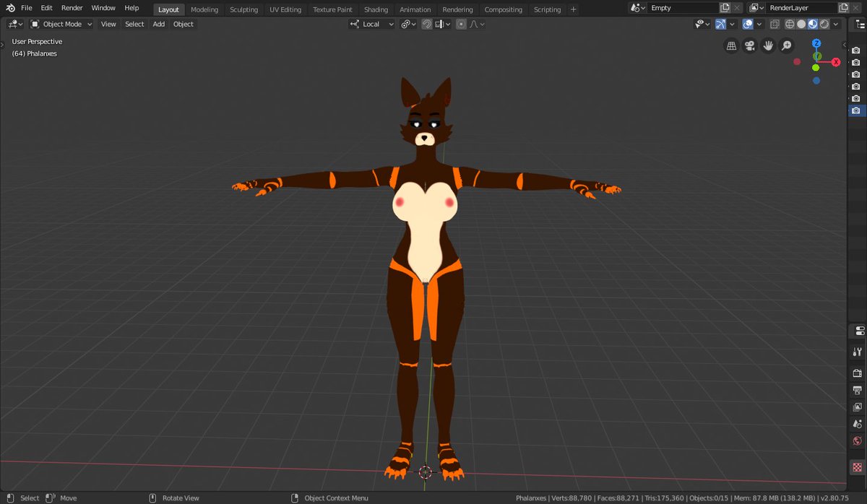Switch to the Sculpting workspace tab
Viewport: 867px width, 504px height.
pos(243,9)
